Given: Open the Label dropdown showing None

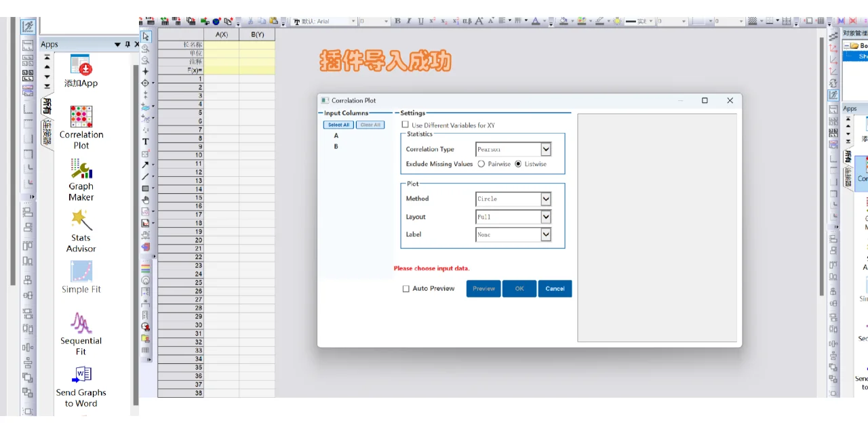Looking at the screenshot, I should click(x=546, y=234).
